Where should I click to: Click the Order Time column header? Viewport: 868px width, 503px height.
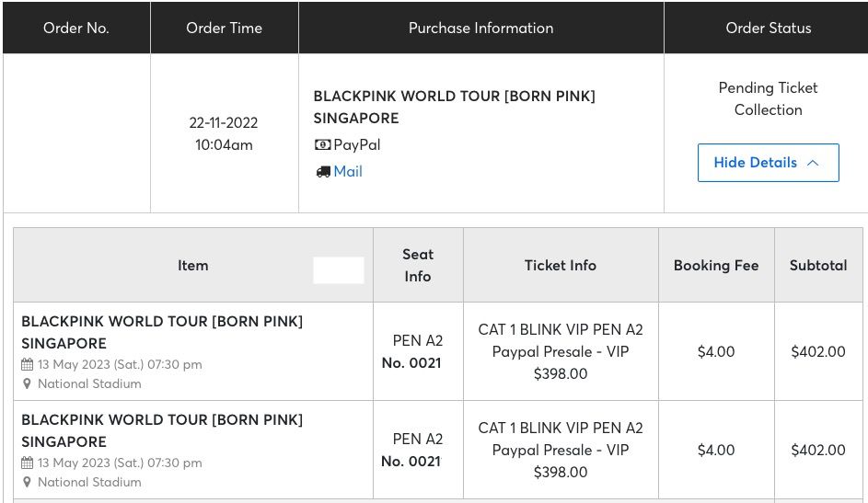[x=225, y=28]
